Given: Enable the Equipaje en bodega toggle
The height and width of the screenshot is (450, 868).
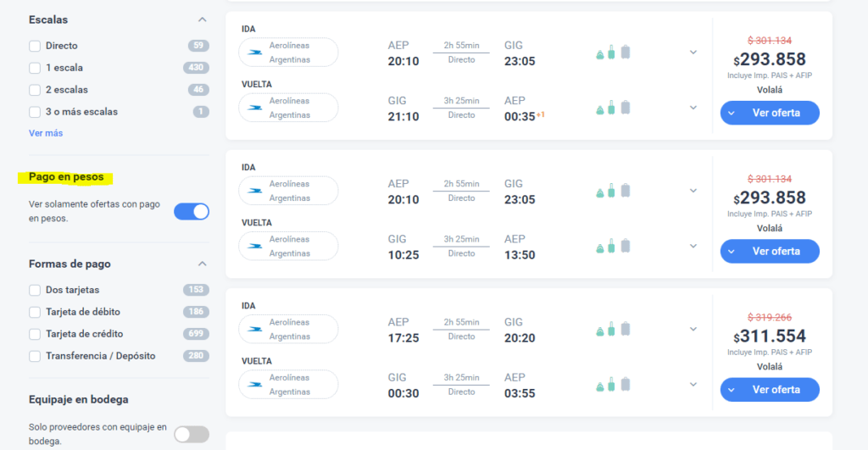Looking at the screenshot, I should [x=192, y=434].
